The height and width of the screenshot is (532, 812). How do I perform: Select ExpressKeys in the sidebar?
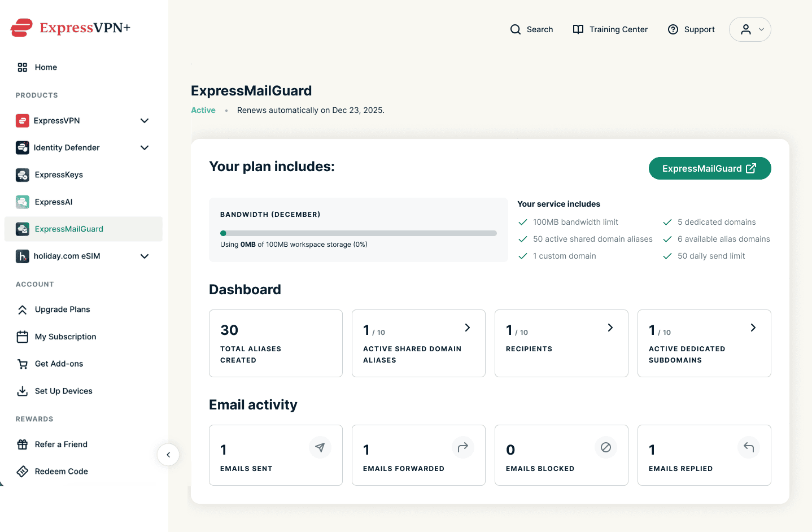(x=84, y=175)
